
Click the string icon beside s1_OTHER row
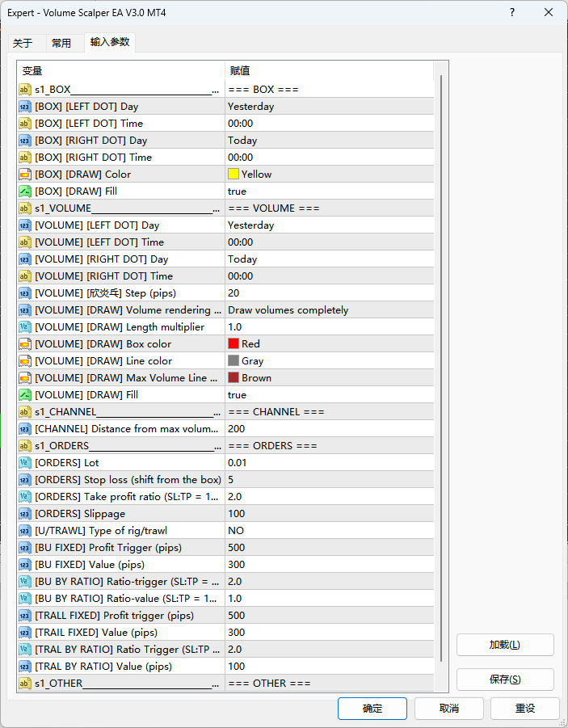(24, 683)
